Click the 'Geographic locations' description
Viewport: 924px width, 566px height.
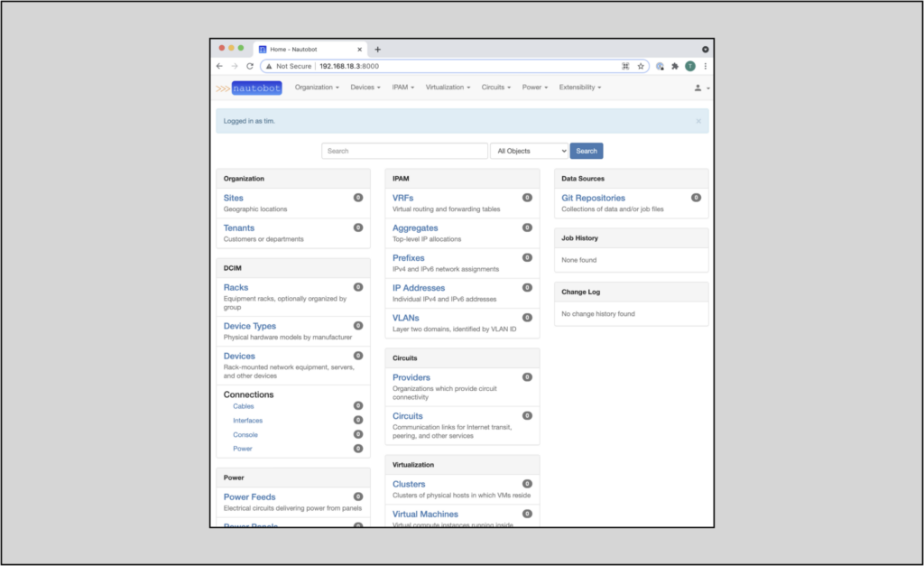[255, 209]
